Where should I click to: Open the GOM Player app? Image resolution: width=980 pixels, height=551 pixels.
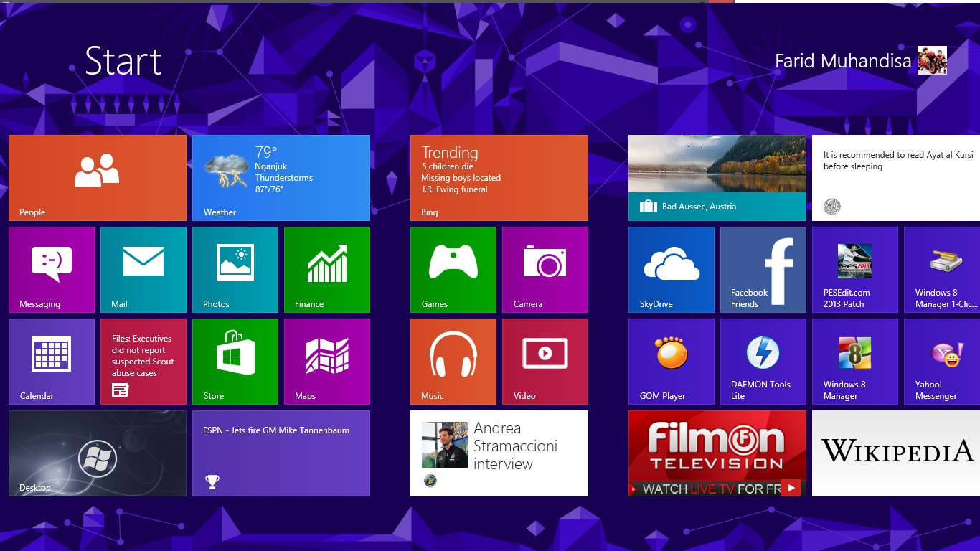point(672,361)
